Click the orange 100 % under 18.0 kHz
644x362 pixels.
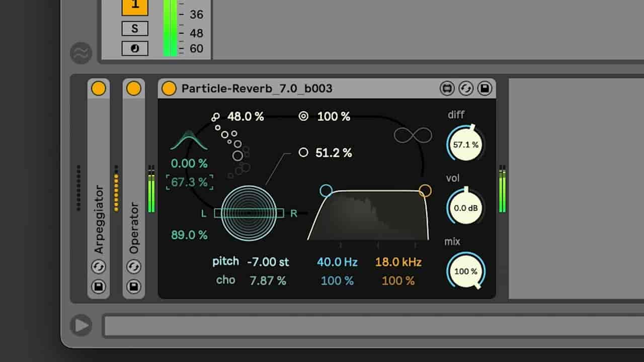(x=398, y=281)
